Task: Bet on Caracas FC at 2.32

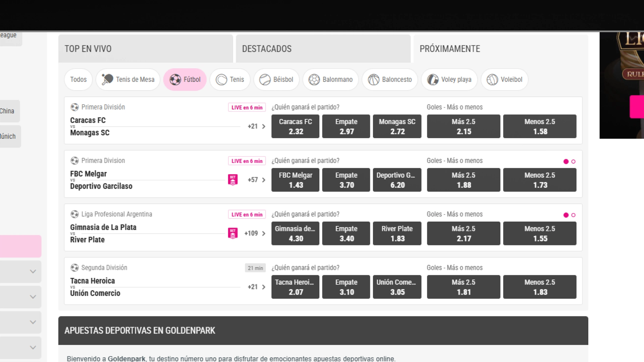Action: (x=295, y=126)
